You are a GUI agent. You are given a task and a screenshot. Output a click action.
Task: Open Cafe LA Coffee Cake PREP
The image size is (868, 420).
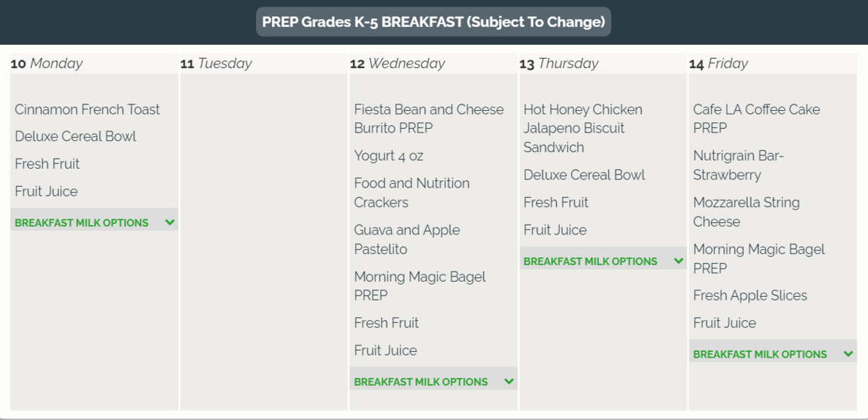click(756, 119)
